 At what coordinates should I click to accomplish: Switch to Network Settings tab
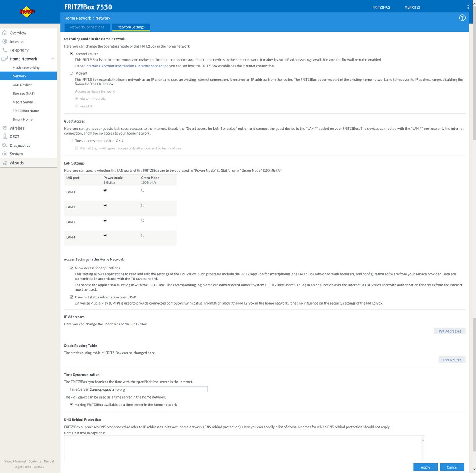tap(131, 27)
